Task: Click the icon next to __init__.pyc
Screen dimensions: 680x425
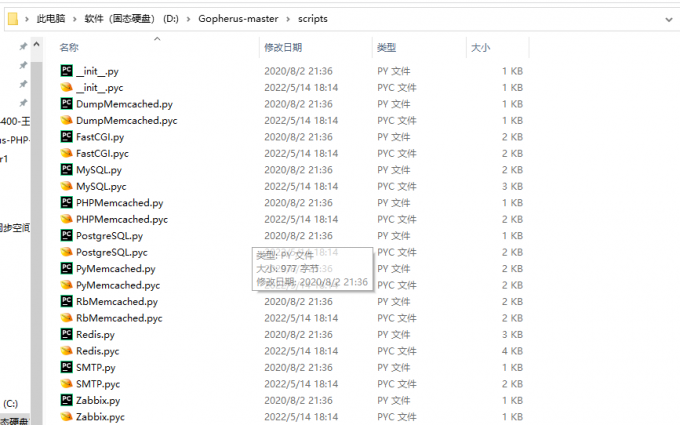Action: tap(66, 87)
